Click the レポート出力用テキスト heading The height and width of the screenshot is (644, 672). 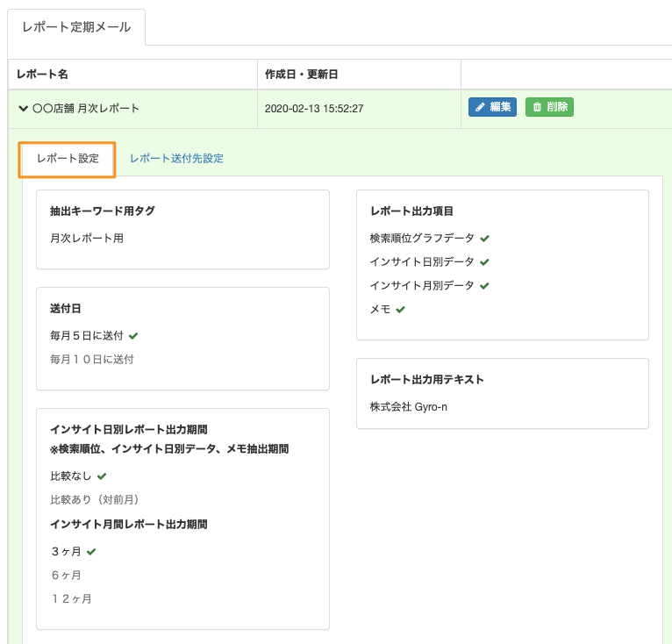427,379
